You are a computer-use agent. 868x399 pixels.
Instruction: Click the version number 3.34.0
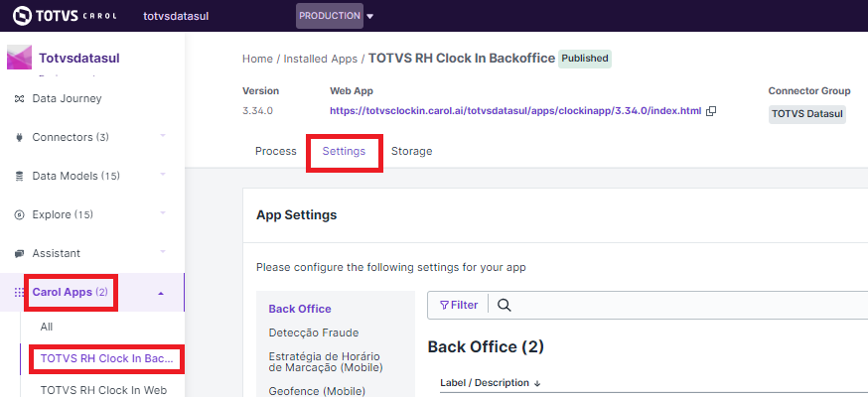tap(257, 111)
